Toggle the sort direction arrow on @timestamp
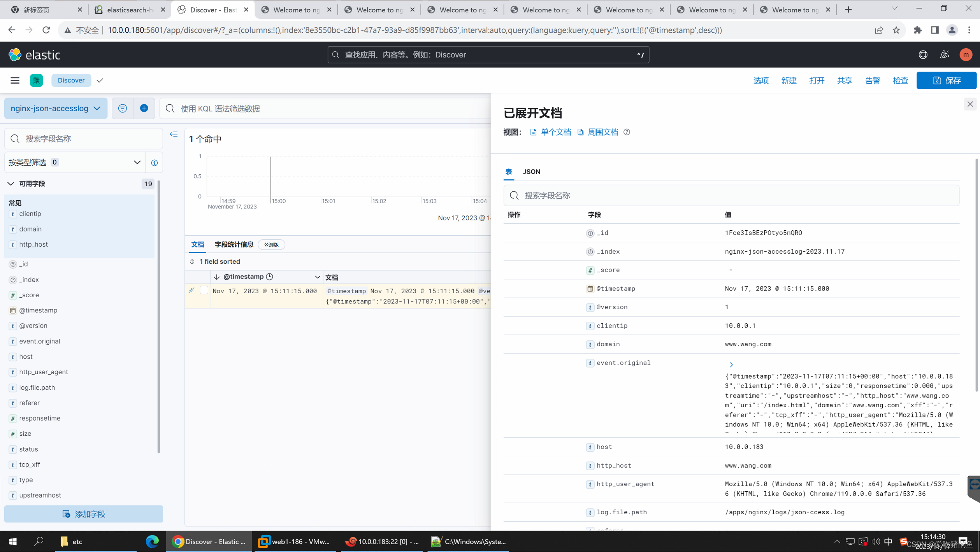980x552 pixels. 217,277
